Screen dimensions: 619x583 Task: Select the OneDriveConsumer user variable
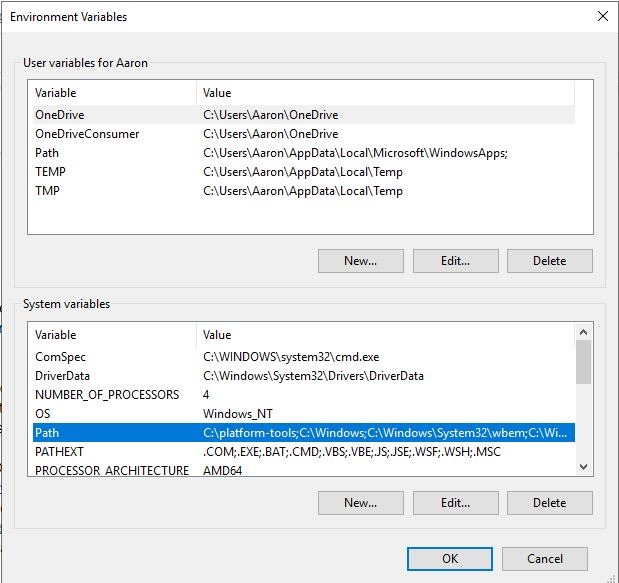tap(304, 134)
